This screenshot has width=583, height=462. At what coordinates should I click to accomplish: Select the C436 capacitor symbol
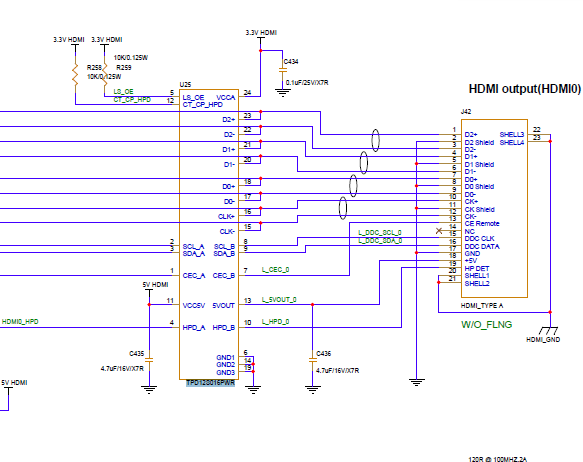(x=313, y=360)
